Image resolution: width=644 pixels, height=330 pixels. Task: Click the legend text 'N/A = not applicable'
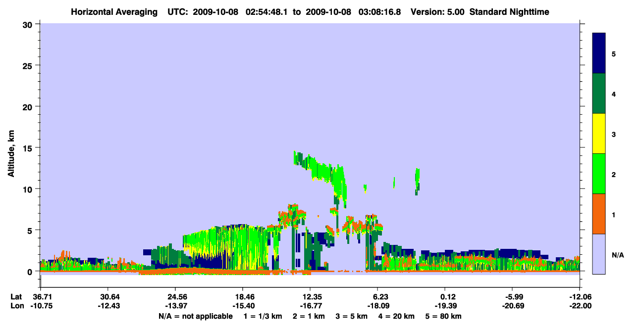tap(195, 316)
